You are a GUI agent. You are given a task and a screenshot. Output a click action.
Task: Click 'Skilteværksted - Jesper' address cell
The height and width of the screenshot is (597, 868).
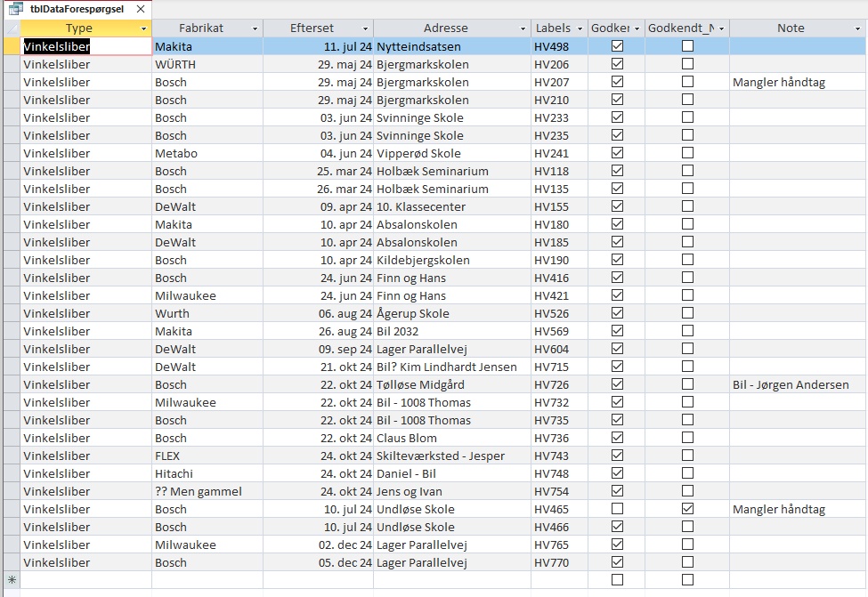[x=452, y=456]
